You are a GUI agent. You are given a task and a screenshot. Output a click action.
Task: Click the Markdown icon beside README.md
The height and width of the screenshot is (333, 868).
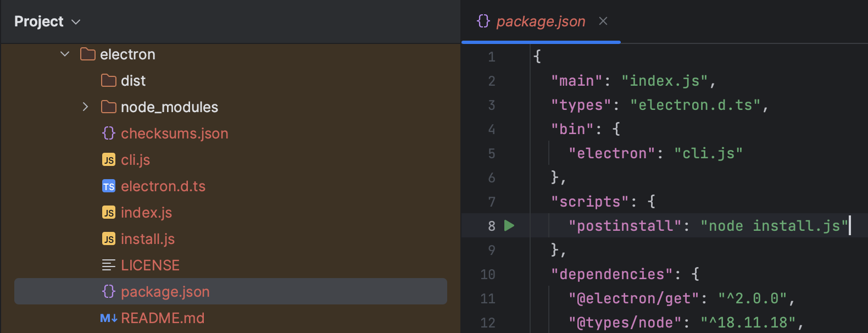pyautogui.click(x=109, y=318)
